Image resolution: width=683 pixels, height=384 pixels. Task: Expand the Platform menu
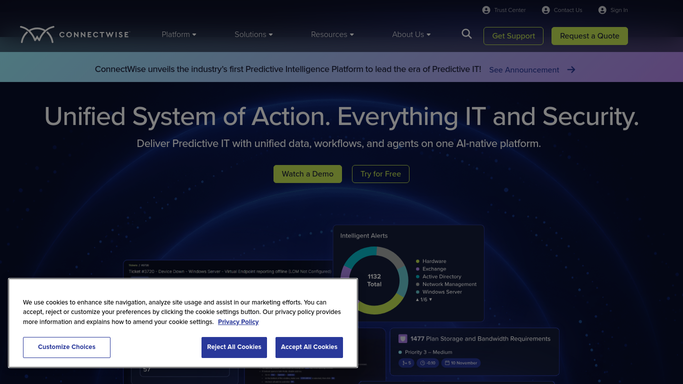179,34
